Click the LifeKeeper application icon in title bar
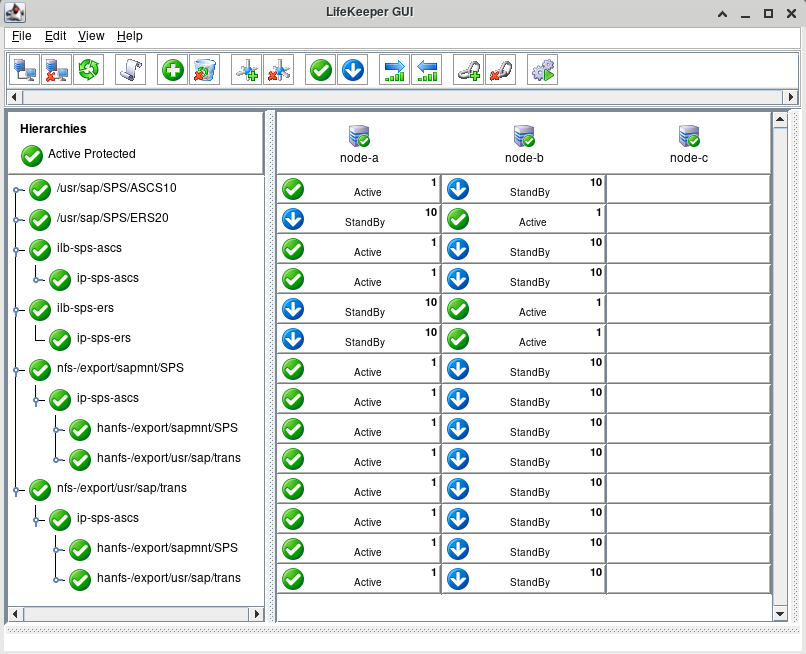Image resolution: width=806 pixels, height=654 pixels. coord(15,13)
